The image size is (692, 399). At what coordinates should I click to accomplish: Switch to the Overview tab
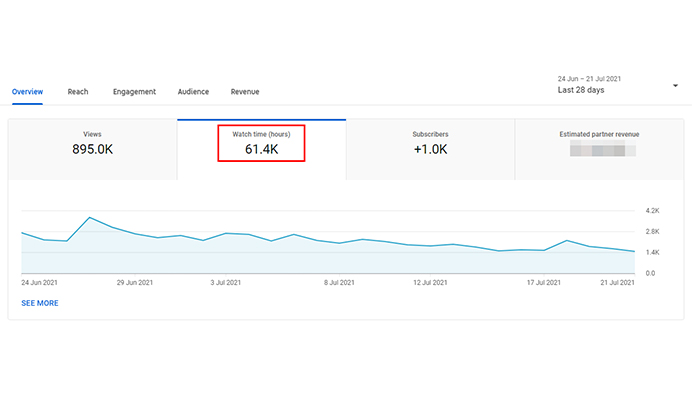click(x=27, y=92)
